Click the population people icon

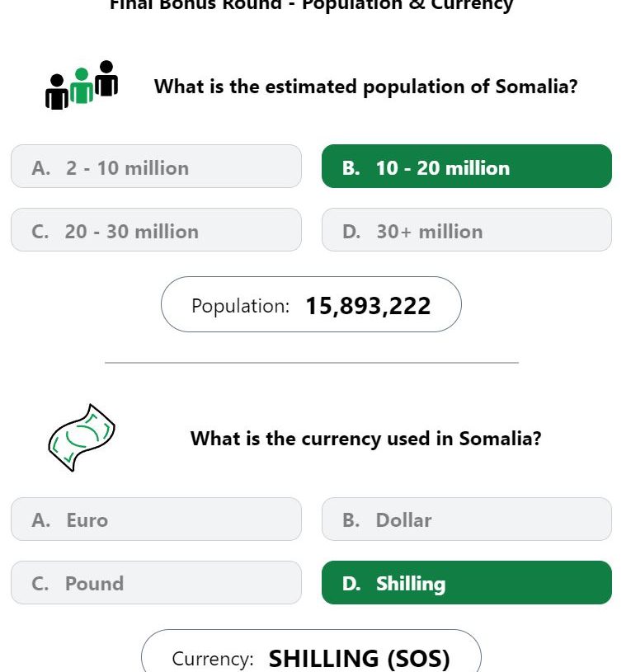point(82,85)
